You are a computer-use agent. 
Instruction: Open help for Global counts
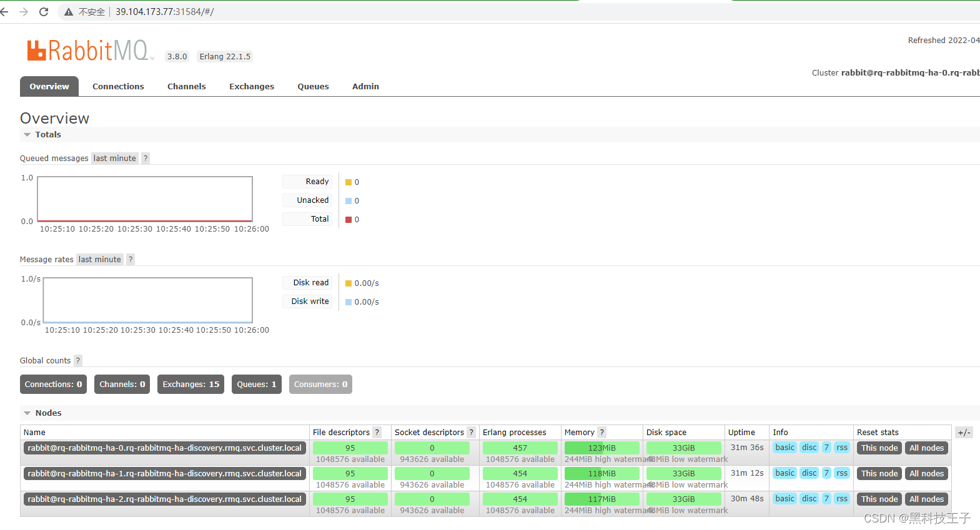pos(78,361)
